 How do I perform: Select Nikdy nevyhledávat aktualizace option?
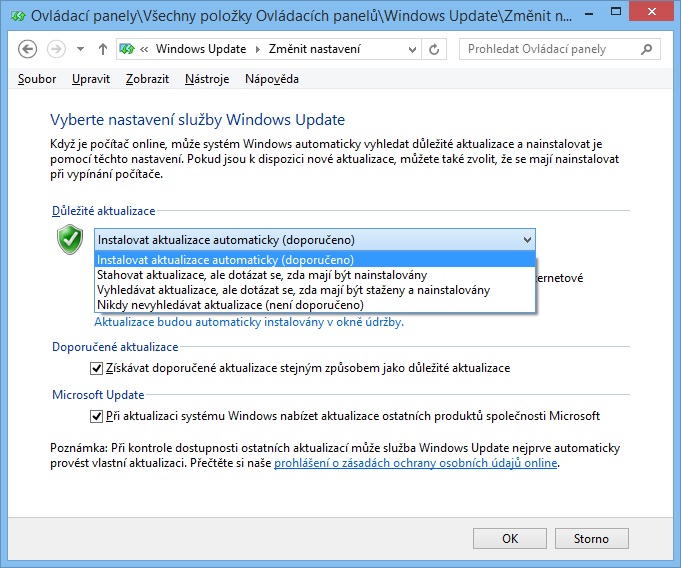(315, 305)
